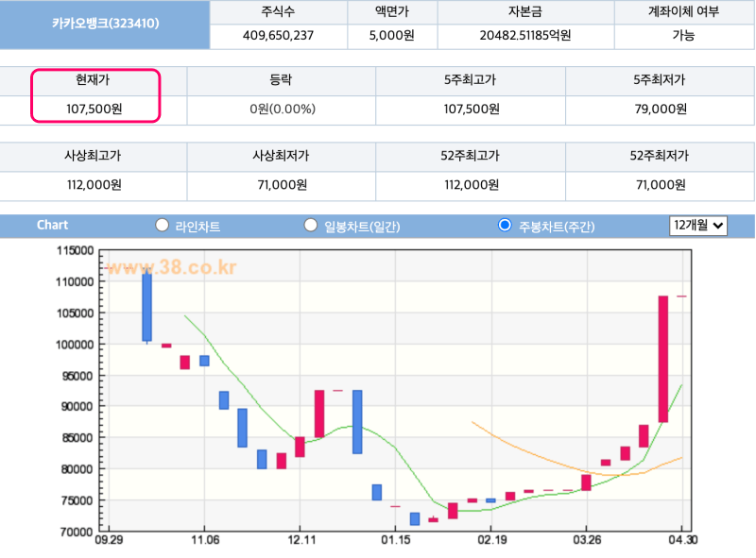
Task: Click the 카카오뱅크(323410) stock name header
Action: [105, 23]
